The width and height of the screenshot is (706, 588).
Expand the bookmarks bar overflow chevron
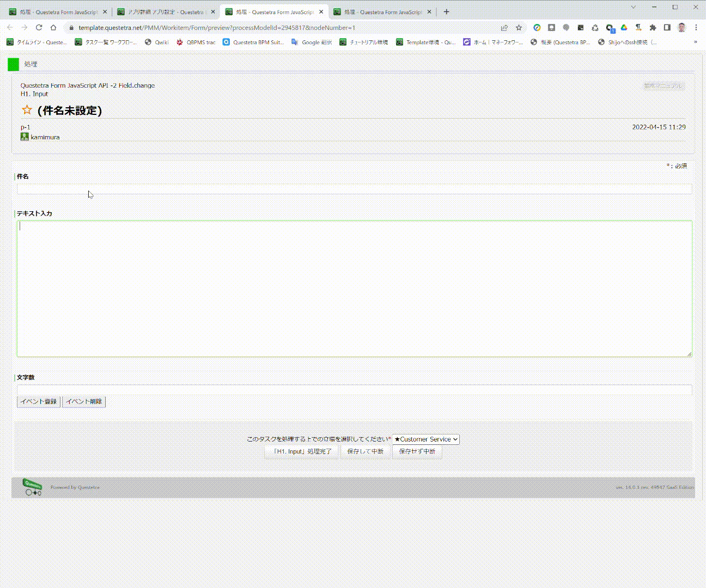[x=695, y=42]
